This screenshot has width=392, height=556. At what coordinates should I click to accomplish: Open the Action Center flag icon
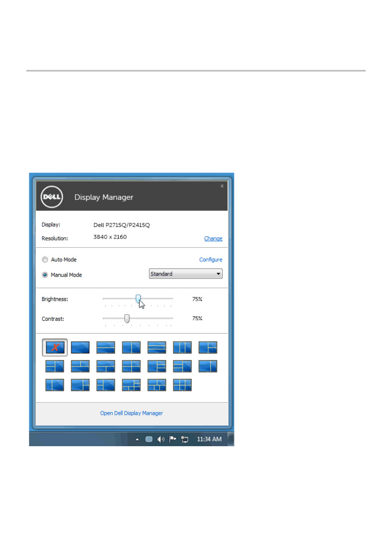[173, 439]
